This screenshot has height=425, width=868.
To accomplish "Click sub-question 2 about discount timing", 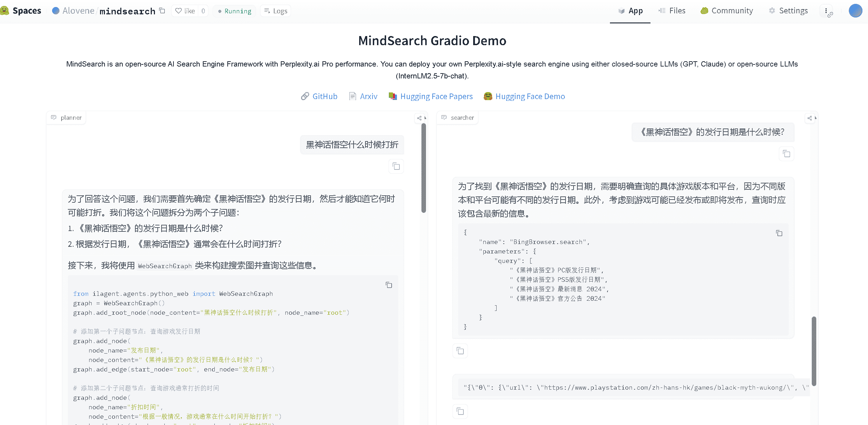I will (175, 244).
